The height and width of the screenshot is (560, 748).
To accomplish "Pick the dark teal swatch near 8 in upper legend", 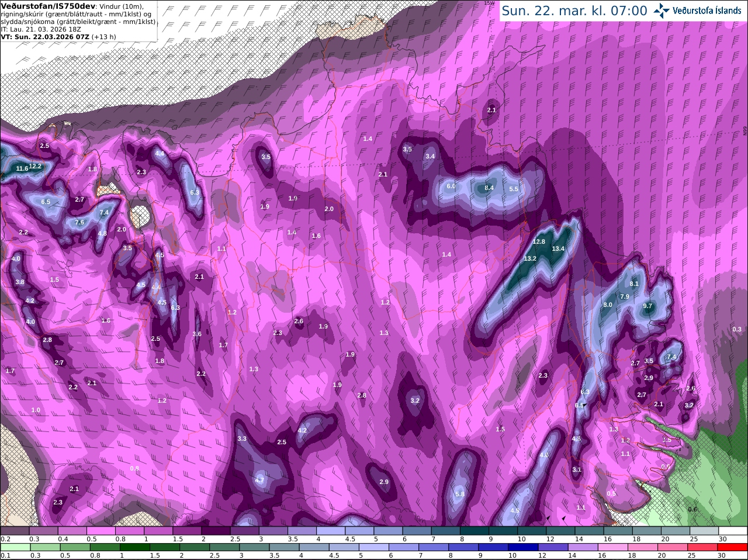I will 476,531.
